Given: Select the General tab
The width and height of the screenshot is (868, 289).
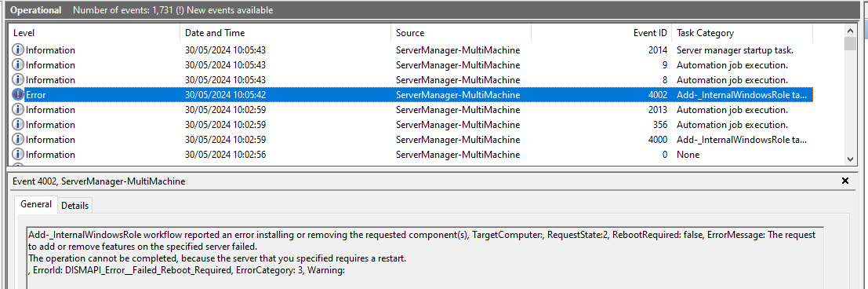Looking at the screenshot, I should [x=36, y=204].
